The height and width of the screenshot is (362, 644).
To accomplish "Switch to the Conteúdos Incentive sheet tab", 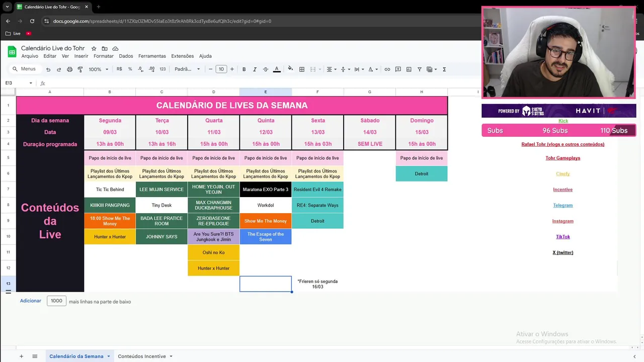I will 142,356.
